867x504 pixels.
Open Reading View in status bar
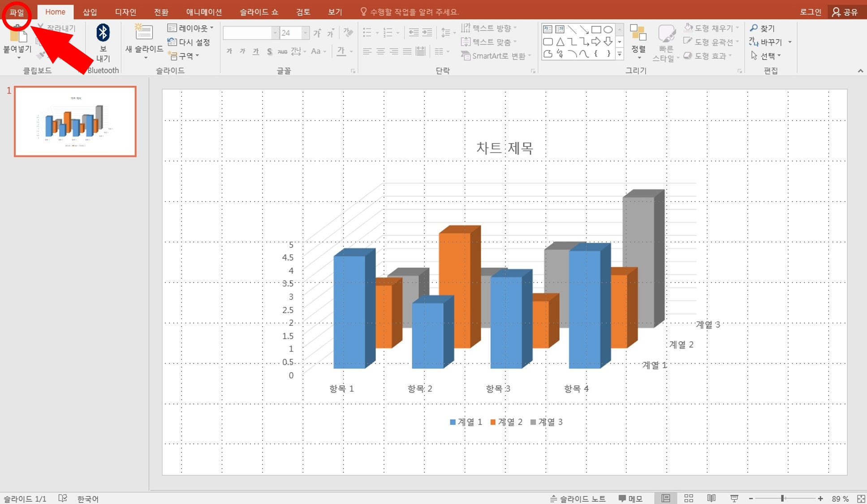click(x=711, y=498)
